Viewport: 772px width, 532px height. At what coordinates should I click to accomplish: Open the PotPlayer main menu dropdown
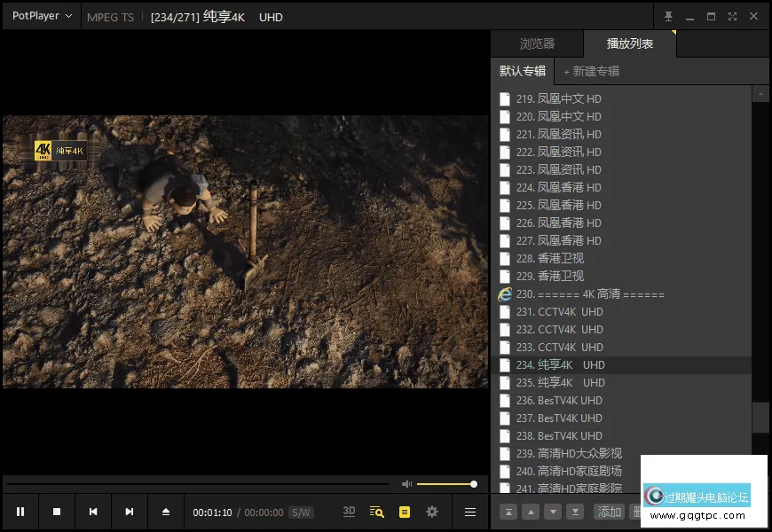coord(42,16)
